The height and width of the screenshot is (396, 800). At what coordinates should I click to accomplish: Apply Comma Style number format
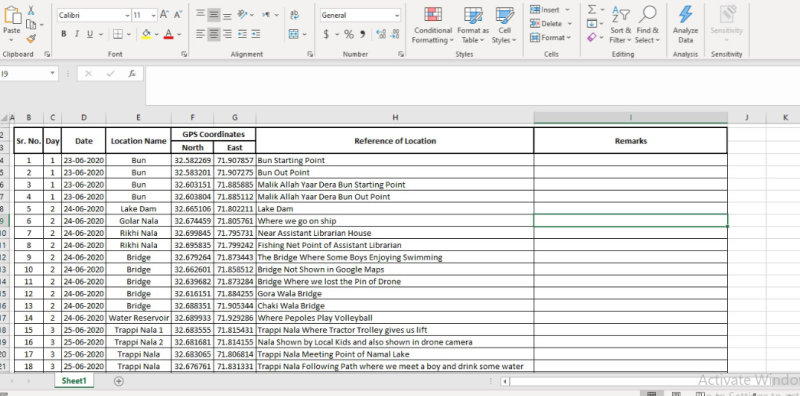point(363,34)
